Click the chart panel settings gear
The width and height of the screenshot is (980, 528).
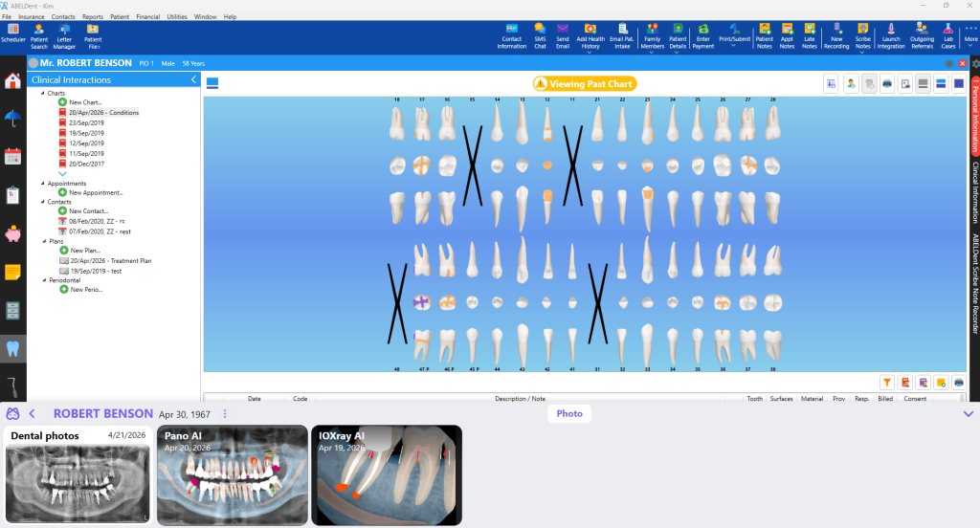949,64
